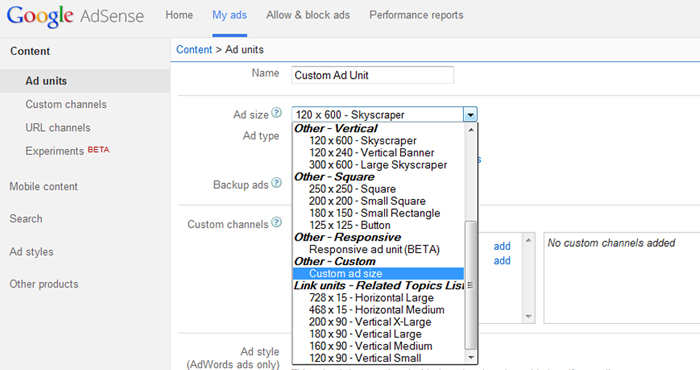Image resolution: width=700 pixels, height=370 pixels.
Task: Open Ad styles section in sidebar
Action: pos(31,252)
